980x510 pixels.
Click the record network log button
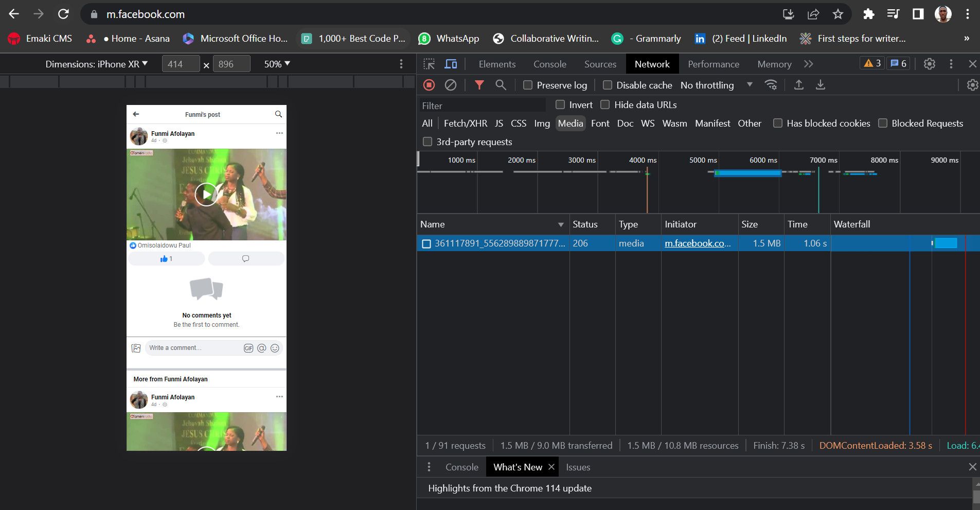point(429,85)
